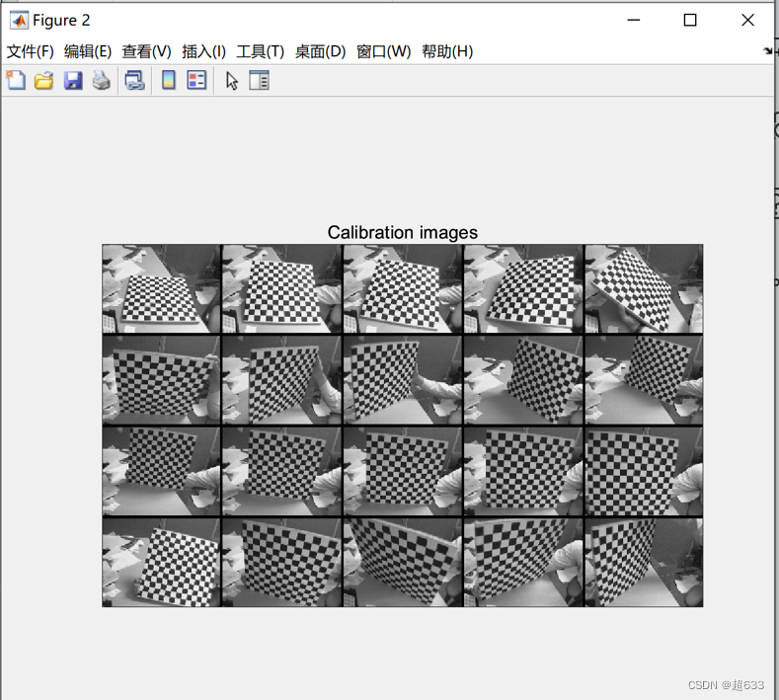Print the figure using the printer icon
The width and height of the screenshot is (779, 700).
(x=102, y=80)
